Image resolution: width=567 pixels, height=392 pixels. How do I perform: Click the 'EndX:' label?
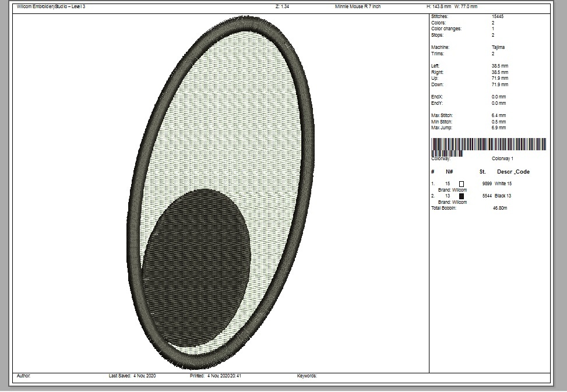coord(437,97)
